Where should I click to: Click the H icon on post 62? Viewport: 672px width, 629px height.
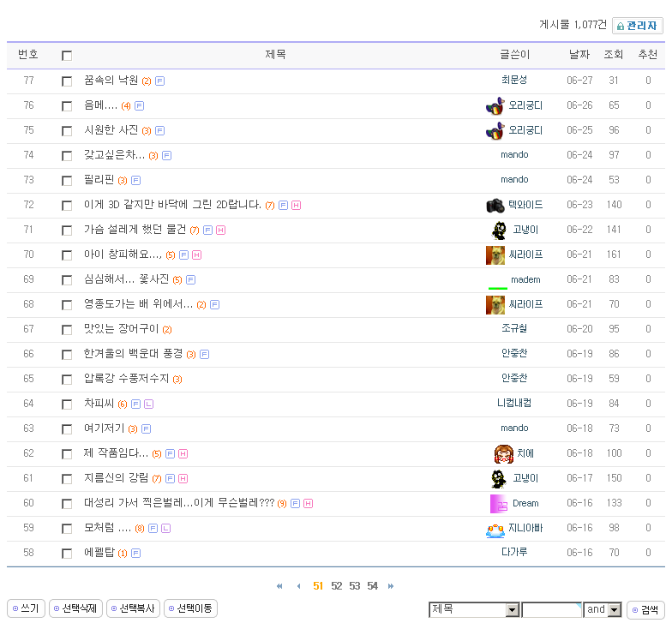183,454
